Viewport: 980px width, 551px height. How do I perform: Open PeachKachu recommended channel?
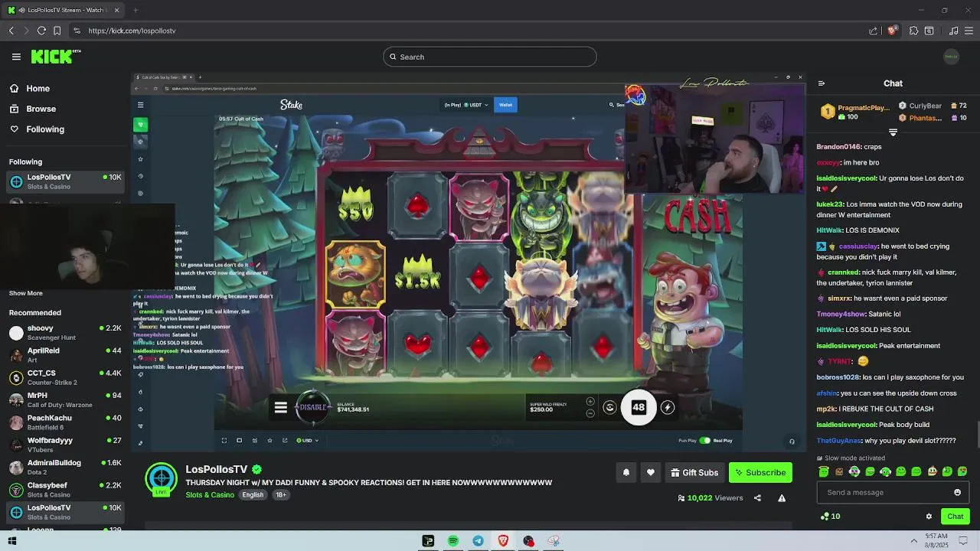(65, 422)
